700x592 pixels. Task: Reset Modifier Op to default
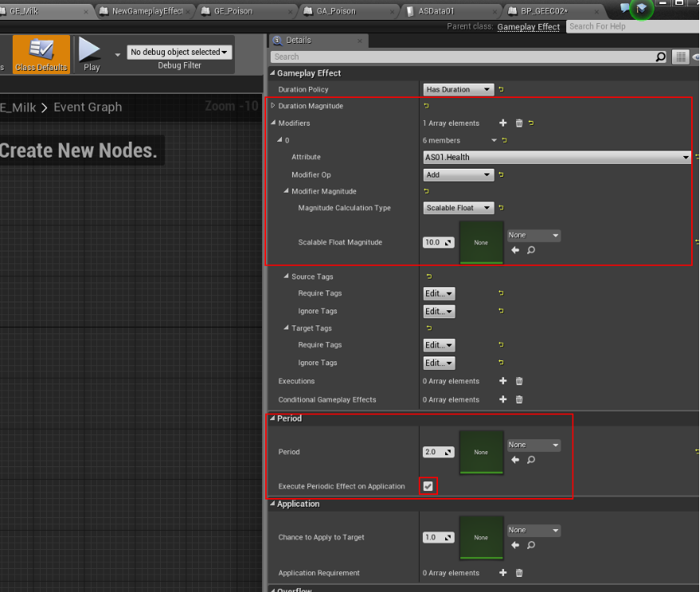click(x=501, y=175)
